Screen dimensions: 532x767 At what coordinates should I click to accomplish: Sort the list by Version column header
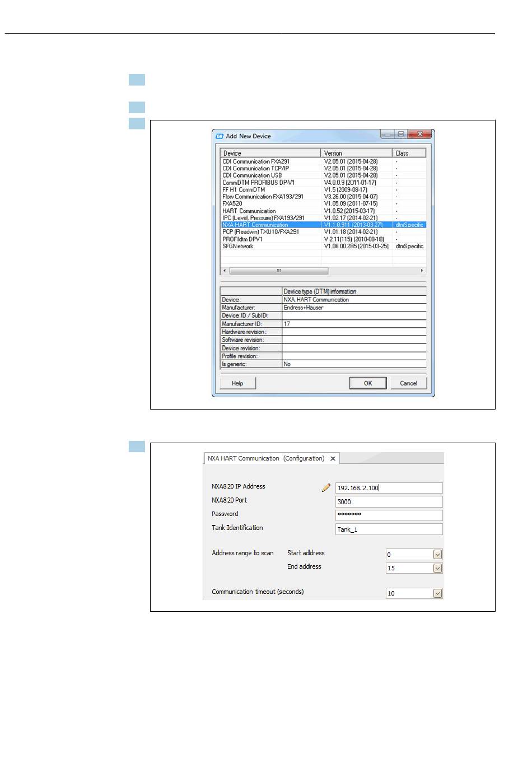coord(357,153)
